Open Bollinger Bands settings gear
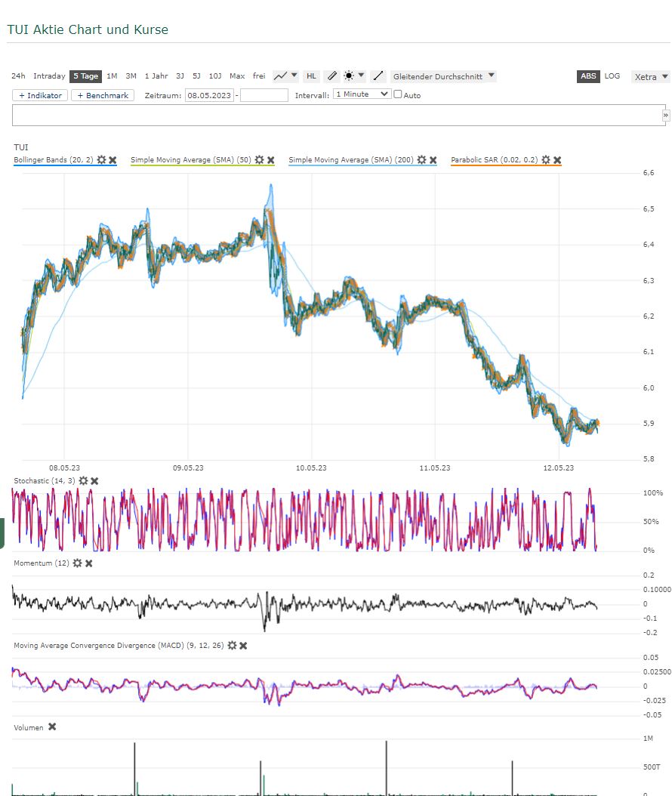672x796 pixels. (101, 160)
